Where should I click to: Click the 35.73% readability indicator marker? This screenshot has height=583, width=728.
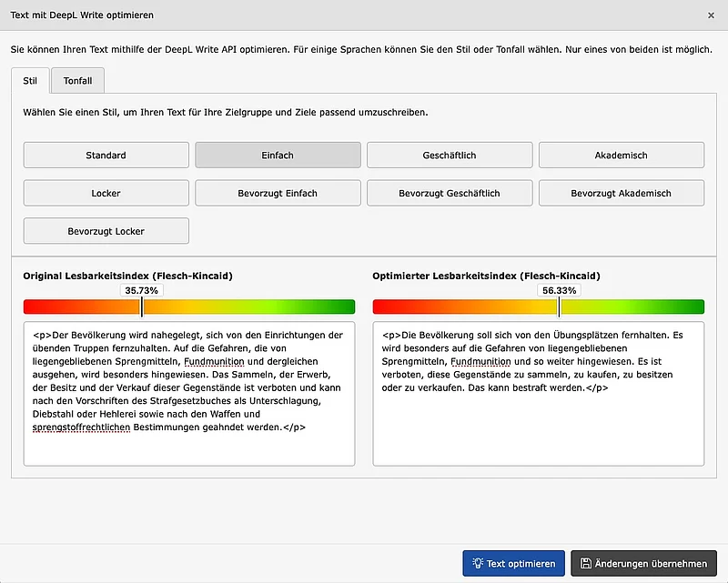click(141, 290)
